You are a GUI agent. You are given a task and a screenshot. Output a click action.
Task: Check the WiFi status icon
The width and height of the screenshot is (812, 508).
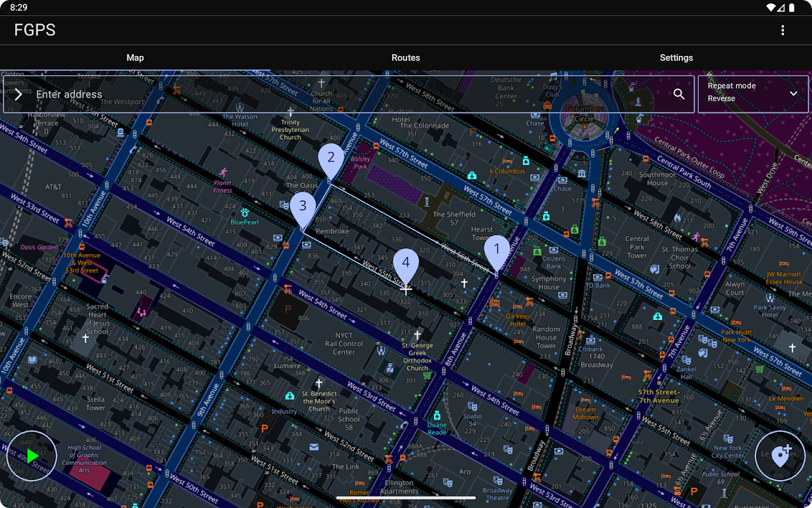(771, 8)
